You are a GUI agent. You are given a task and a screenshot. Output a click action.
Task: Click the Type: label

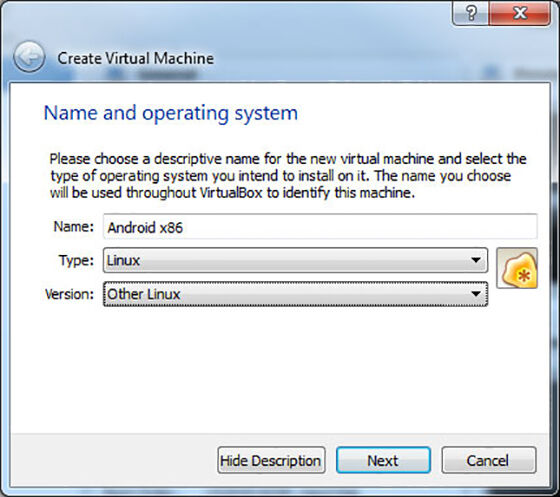tap(76, 260)
